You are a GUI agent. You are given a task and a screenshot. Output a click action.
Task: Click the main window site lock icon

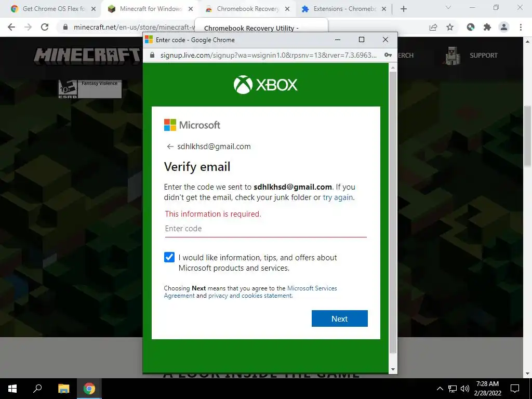pos(65,27)
